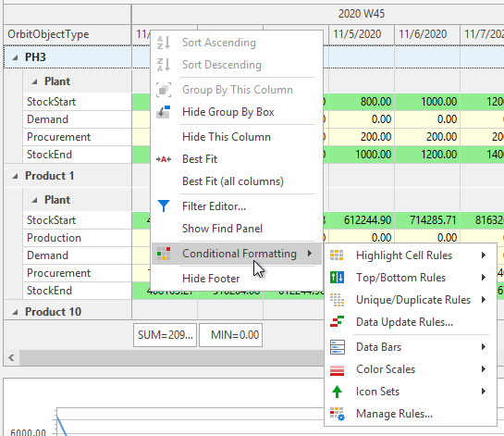Click the 1000.00 StockStart cell under 11/6/2020
Viewport: 504px width, 436px height.
pyautogui.click(x=427, y=102)
